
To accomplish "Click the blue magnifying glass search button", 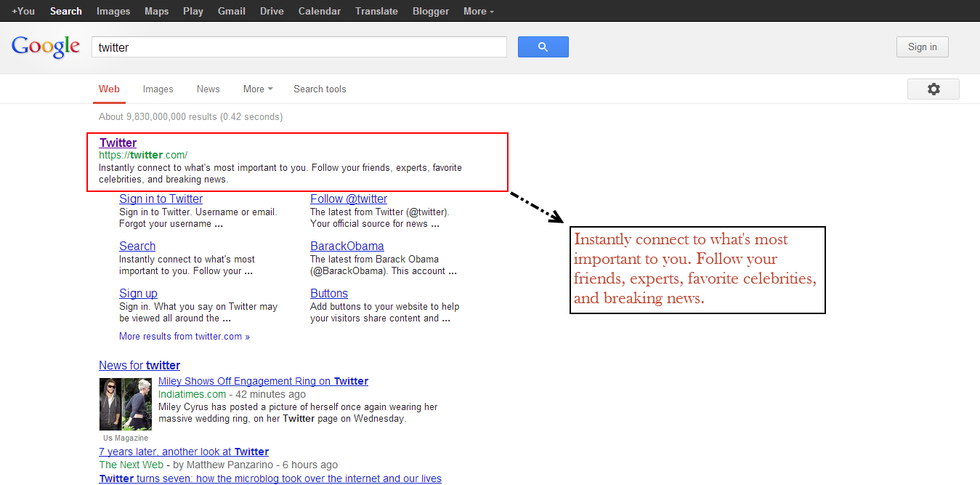I will [543, 47].
